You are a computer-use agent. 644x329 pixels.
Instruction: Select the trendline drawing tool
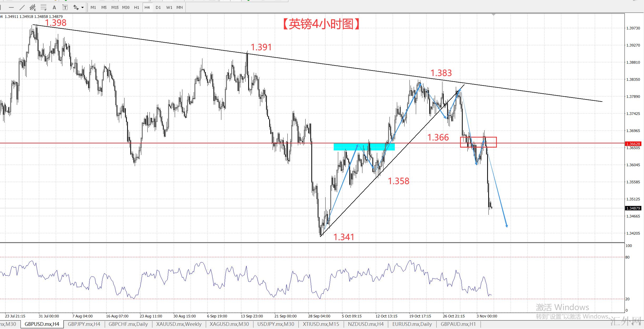(x=22, y=8)
